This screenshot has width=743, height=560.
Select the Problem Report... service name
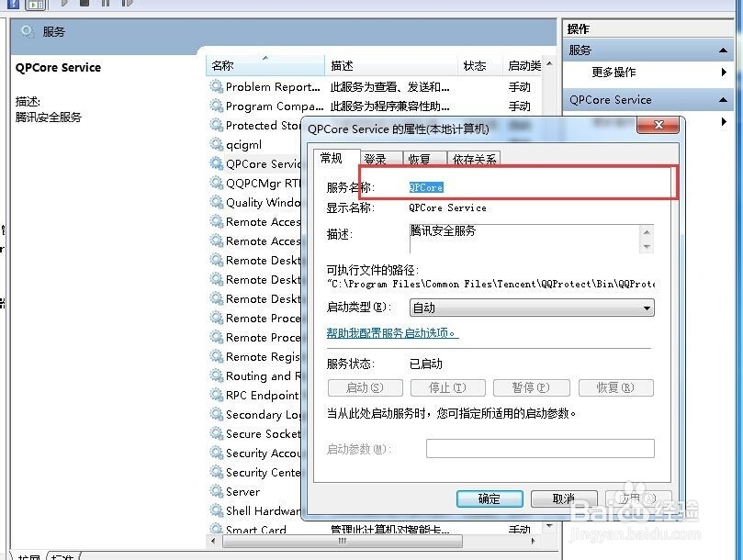(x=273, y=86)
